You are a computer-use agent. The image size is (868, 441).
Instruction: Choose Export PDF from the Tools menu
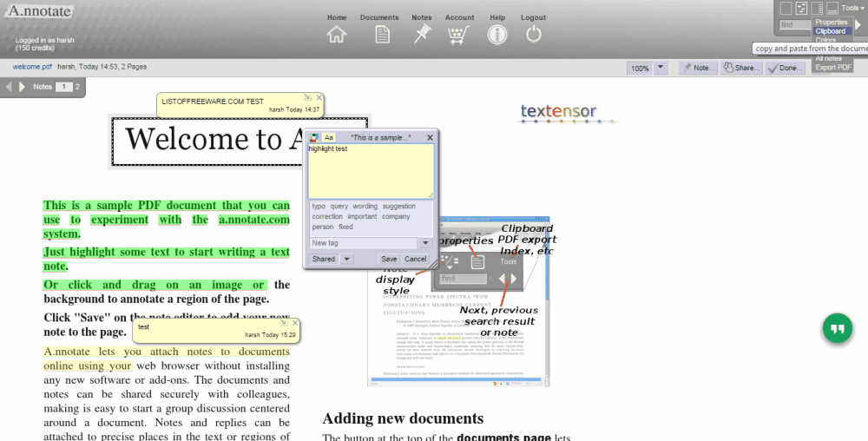click(833, 67)
